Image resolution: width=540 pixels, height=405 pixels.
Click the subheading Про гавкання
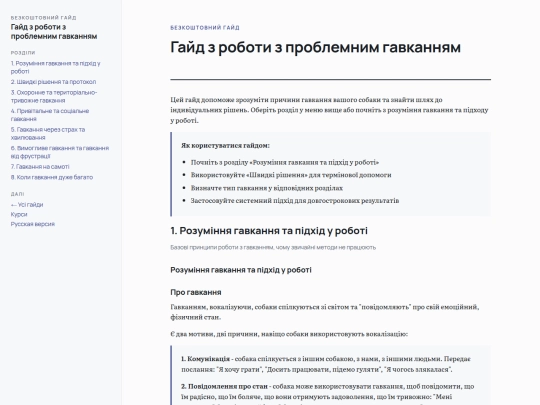(x=196, y=292)
